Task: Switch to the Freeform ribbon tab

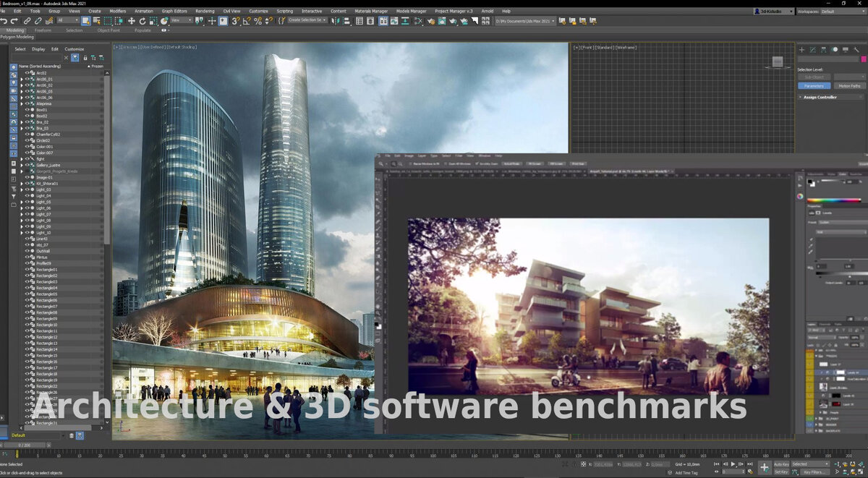Action: pyautogui.click(x=43, y=30)
